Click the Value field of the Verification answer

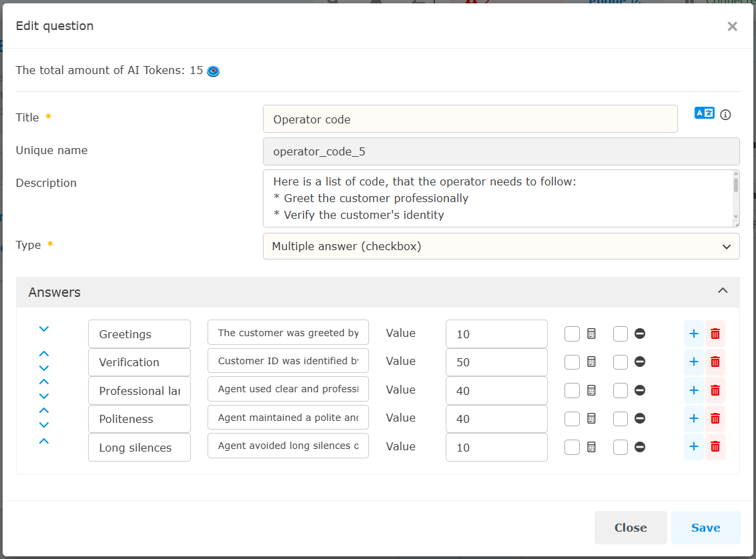(496, 362)
